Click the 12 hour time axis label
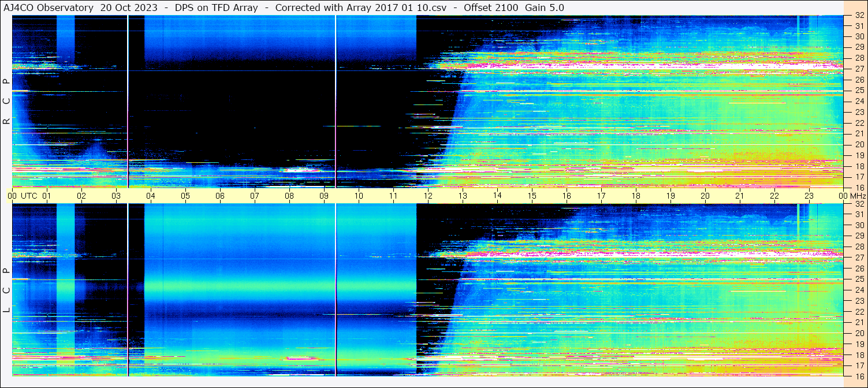 [428, 196]
